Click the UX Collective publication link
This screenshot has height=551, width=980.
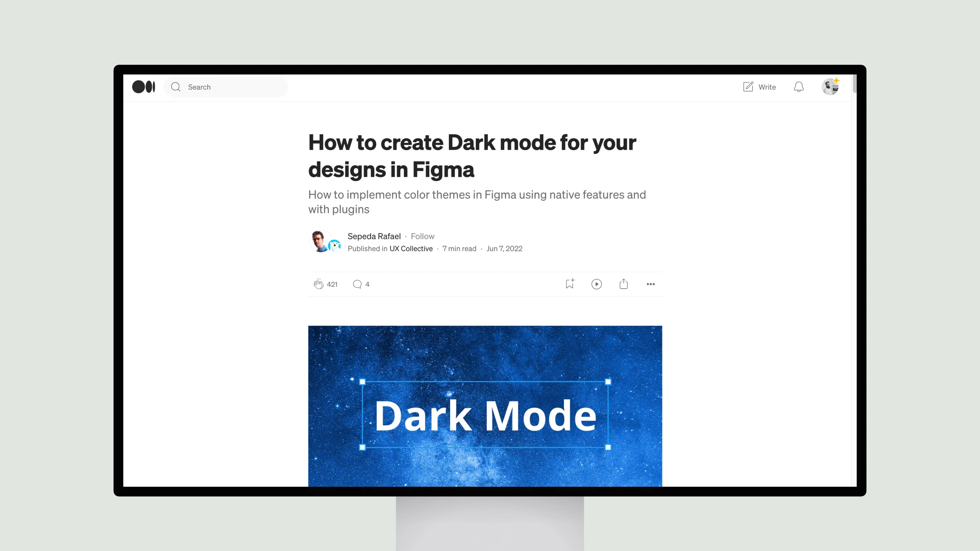[x=411, y=248]
